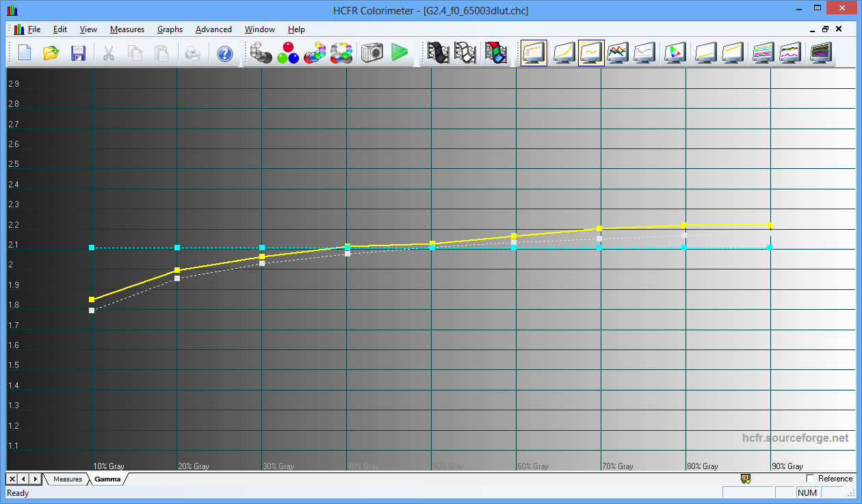Click the camera sensor icon

(x=371, y=53)
